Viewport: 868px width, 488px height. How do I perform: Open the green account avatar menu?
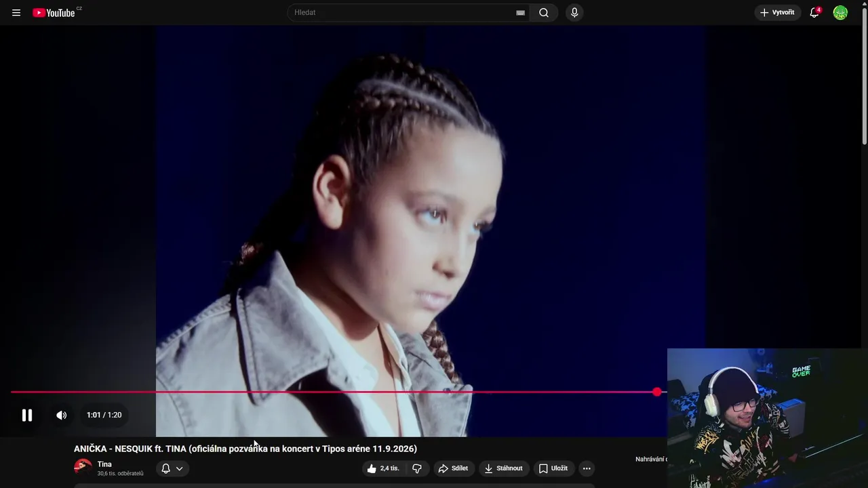[x=840, y=12]
